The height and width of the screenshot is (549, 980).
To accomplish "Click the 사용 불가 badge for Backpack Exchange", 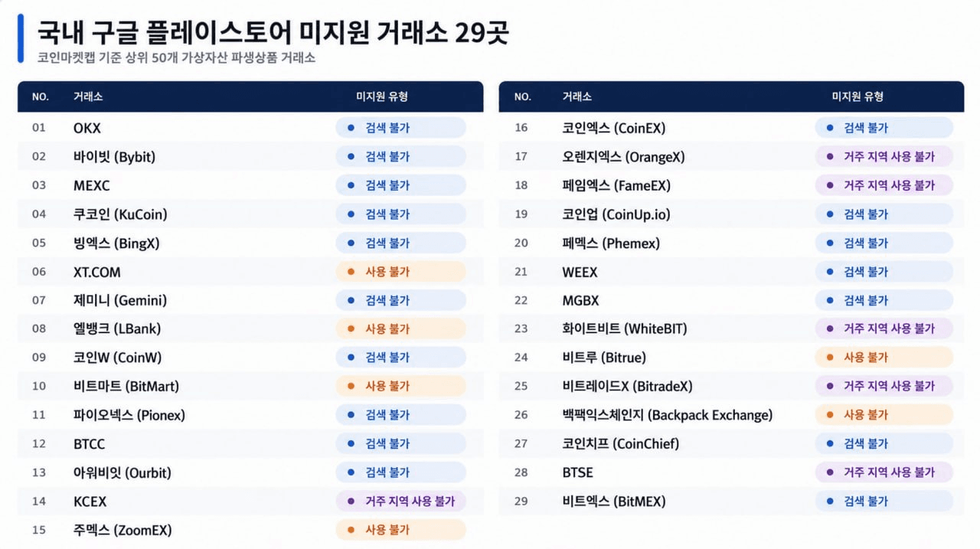I will click(x=884, y=415).
